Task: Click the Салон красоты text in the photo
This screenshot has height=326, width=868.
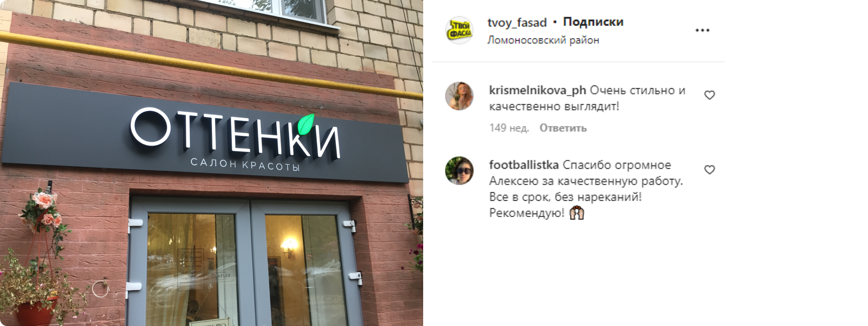Action: click(x=245, y=165)
